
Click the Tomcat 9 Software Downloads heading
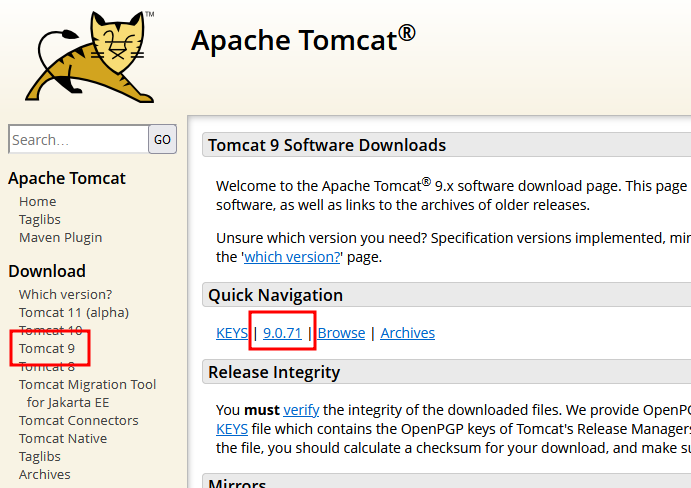coord(327,145)
